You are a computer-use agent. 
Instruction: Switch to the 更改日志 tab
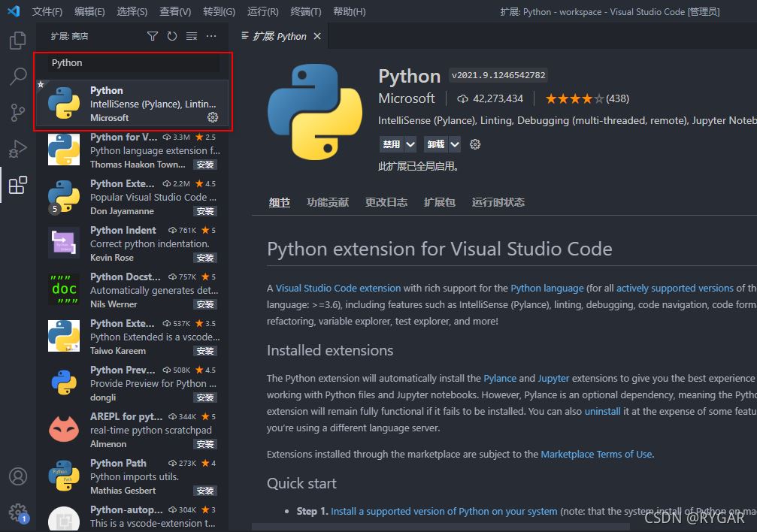386,202
